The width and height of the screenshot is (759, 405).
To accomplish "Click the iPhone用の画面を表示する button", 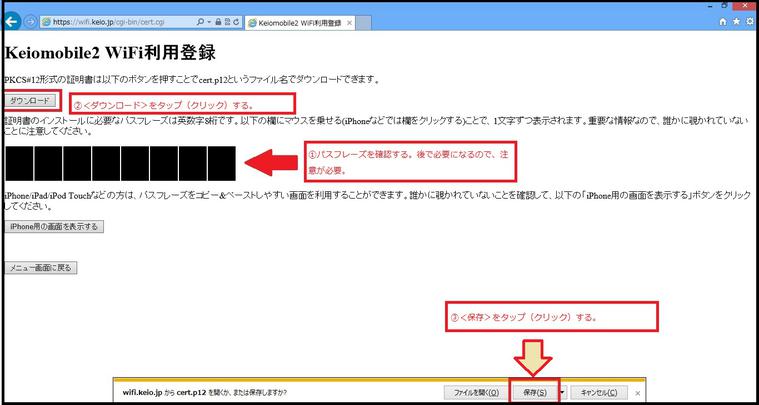I will pyautogui.click(x=54, y=227).
